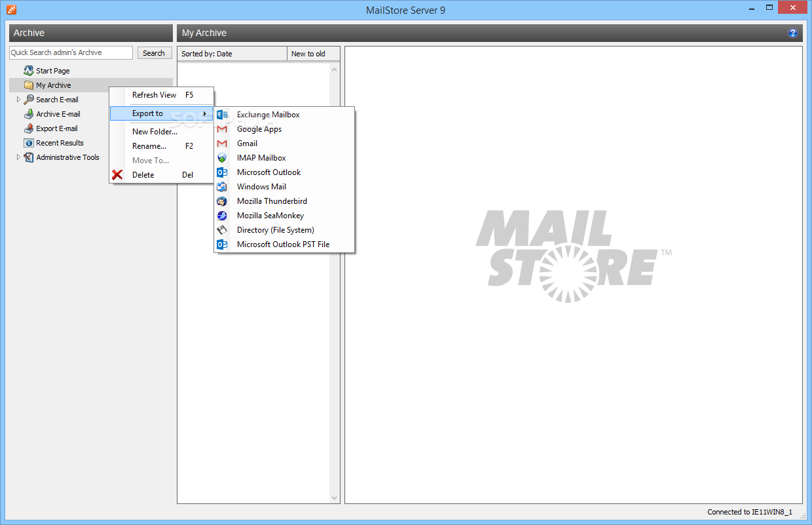
Task: Select Mozilla SeaMonkey export target
Action: [285, 216]
